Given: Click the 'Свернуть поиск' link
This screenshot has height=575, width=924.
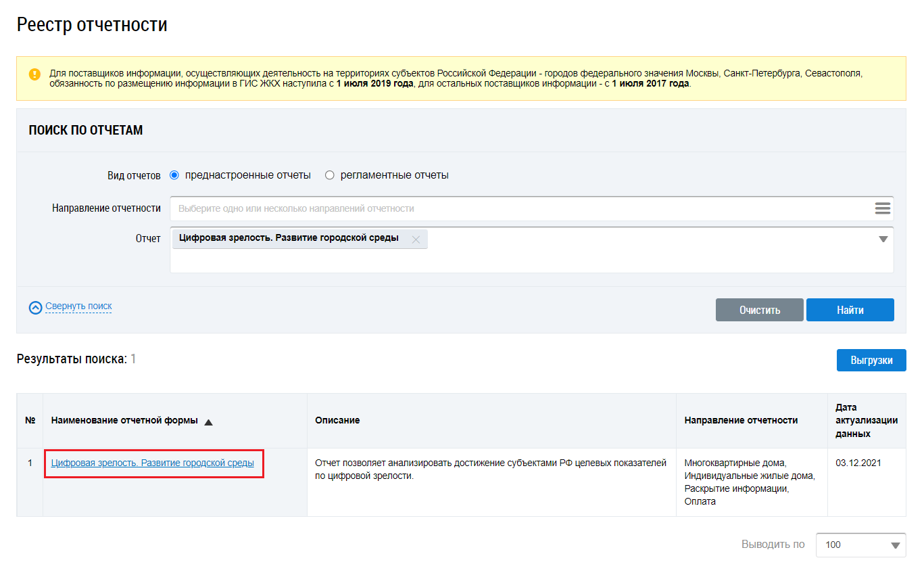Looking at the screenshot, I should click(x=78, y=306).
